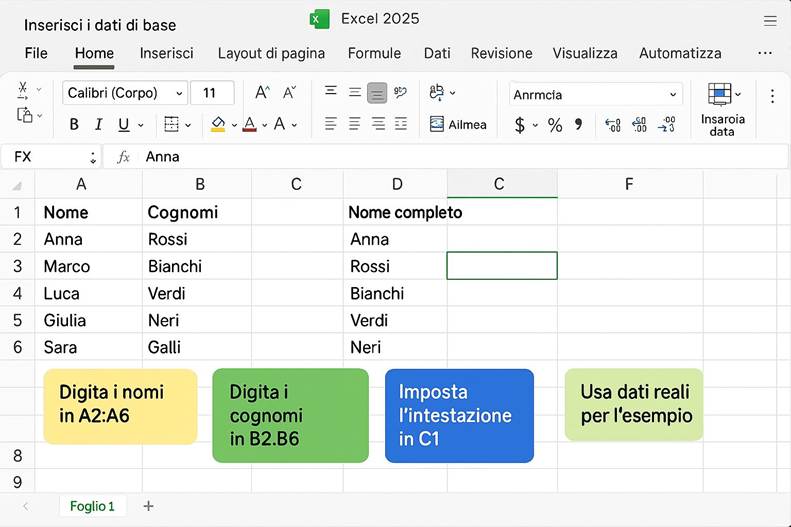This screenshot has height=527, width=791.
Task: Toggle Italic formatting
Action: [99, 124]
